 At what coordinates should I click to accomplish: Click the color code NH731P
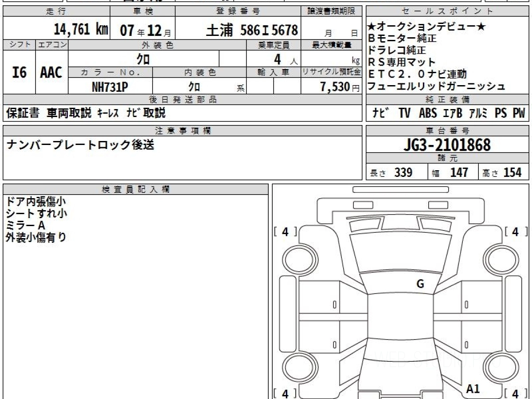pos(110,87)
